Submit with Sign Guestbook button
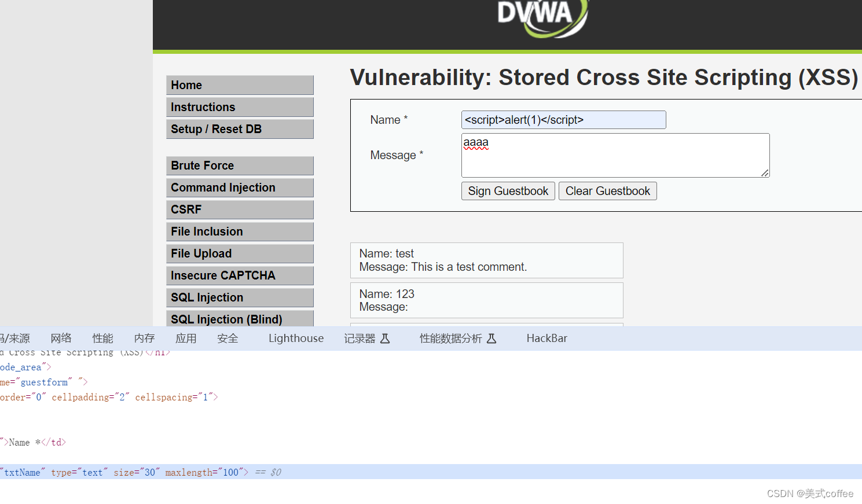The image size is (862, 504). pyautogui.click(x=508, y=191)
